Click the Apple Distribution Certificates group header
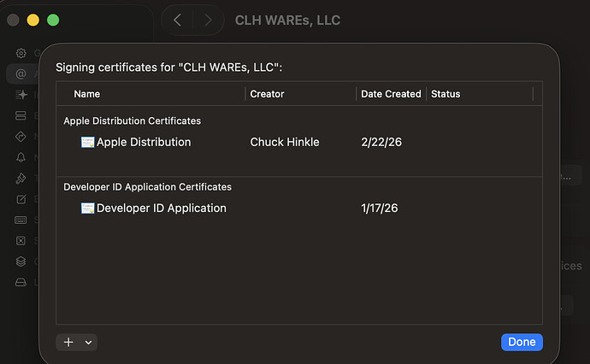590x364 pixels. click(x=132, y=120)
